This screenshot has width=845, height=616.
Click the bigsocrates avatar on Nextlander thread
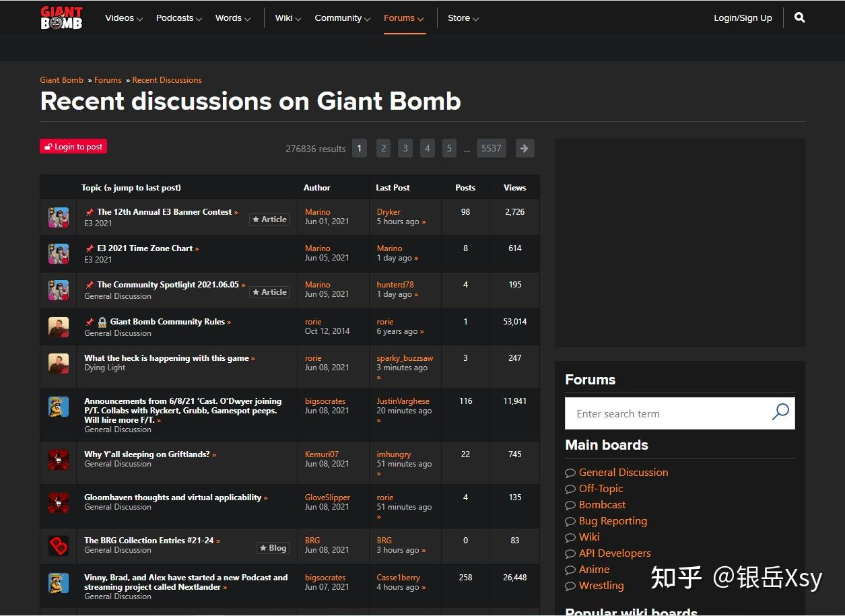[x=59, y=582]
